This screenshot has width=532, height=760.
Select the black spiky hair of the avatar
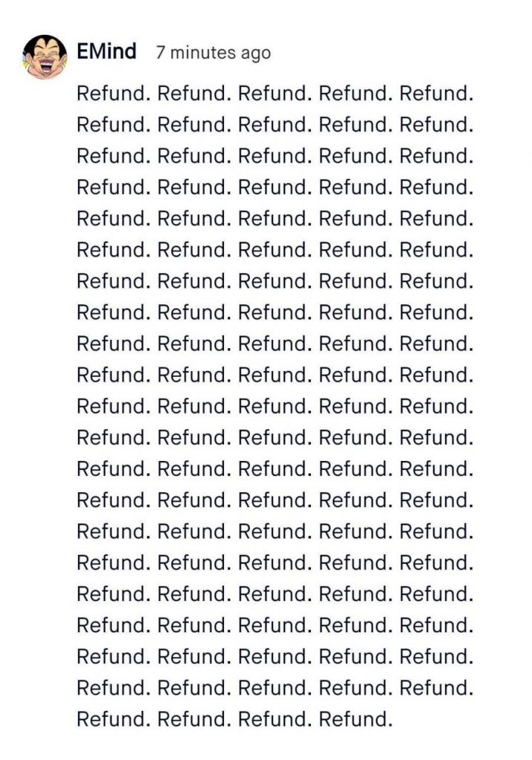pyautogui.click(x=45, y=42)
